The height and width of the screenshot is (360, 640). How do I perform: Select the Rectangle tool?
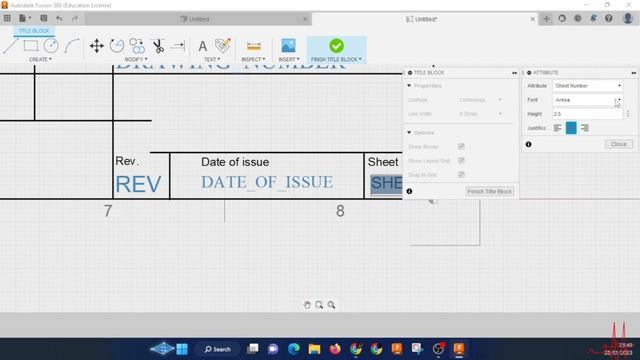click(x=31, y=46)
